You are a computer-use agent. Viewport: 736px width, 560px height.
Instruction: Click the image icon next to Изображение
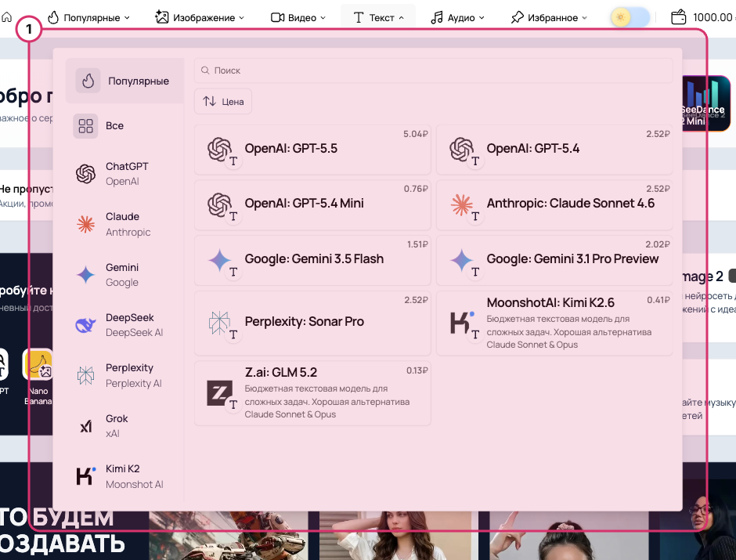coord(161,17)
